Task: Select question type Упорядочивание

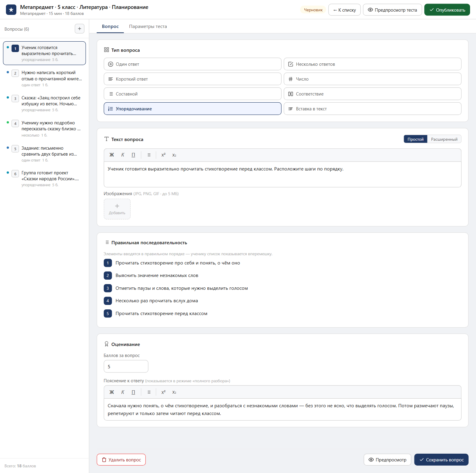Action: [192, 109]
